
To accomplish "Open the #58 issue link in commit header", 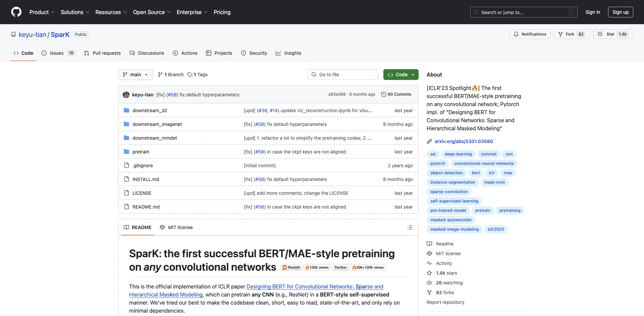I will pos(172,95).
